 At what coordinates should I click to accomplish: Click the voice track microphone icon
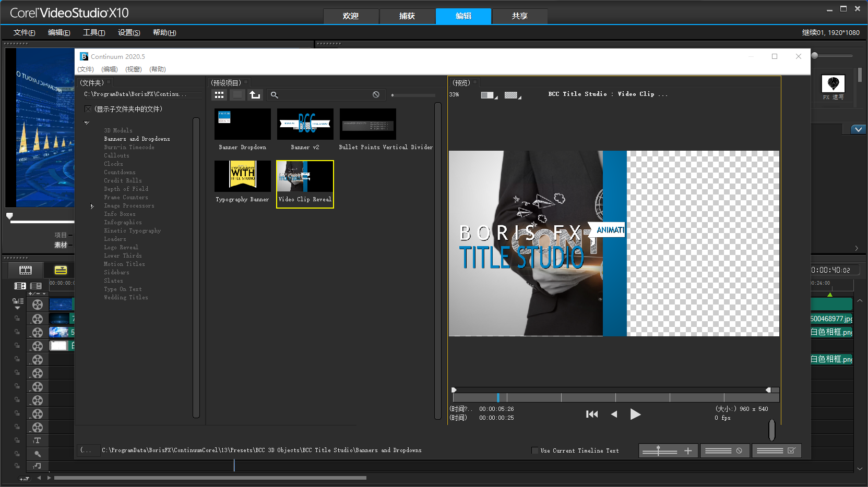37,454
